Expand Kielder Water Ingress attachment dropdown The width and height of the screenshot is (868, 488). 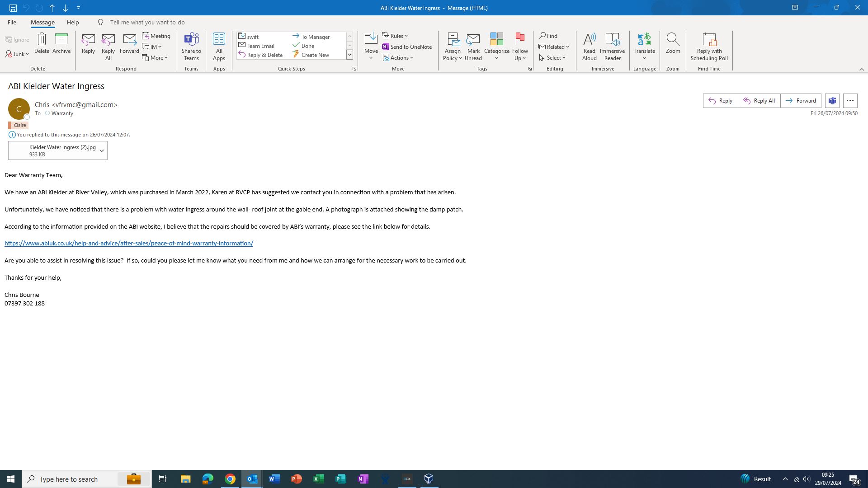(102, 151)
